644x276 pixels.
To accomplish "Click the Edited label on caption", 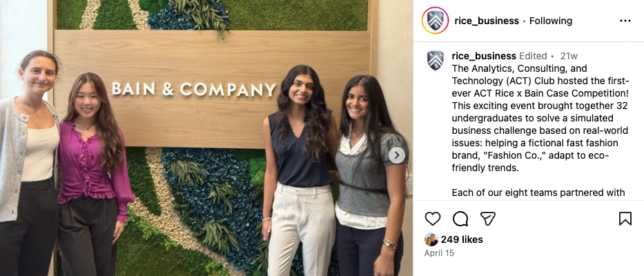I will (x=533, y=56).
